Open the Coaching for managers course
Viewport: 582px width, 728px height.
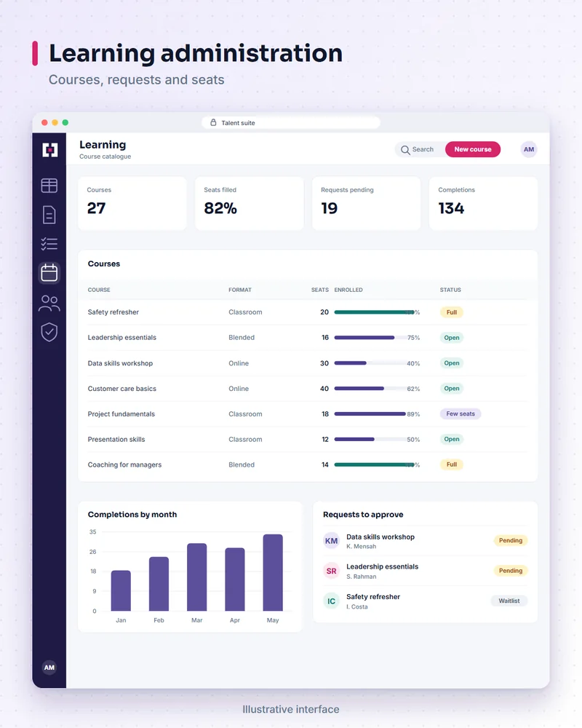point(308,464)
